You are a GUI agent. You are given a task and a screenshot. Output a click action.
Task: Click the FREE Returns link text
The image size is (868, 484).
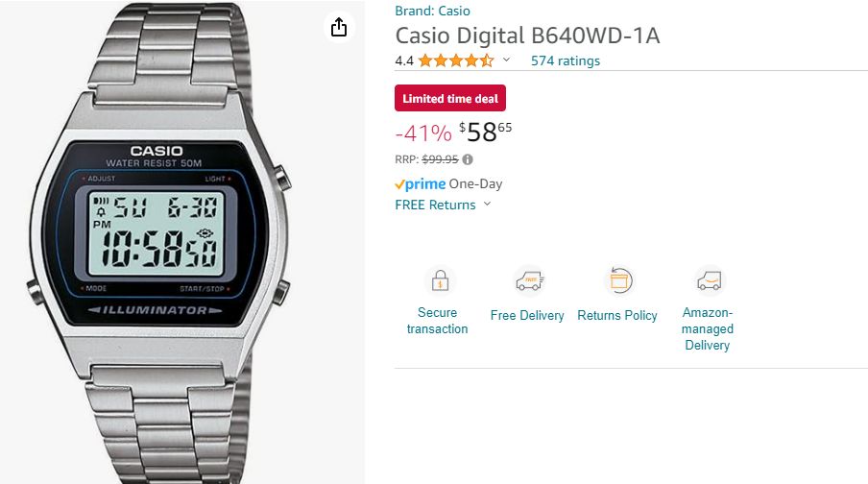pos(435,205)
